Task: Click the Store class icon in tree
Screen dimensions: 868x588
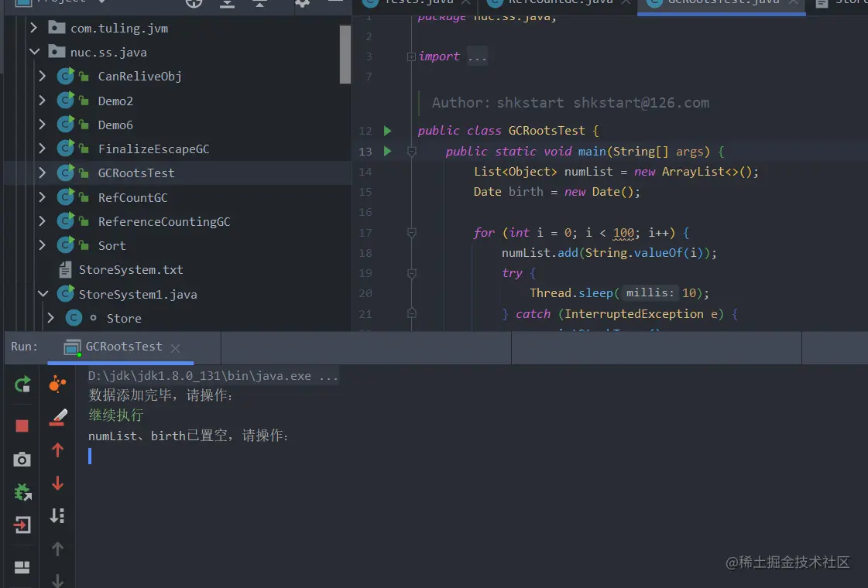Action: 74,317
